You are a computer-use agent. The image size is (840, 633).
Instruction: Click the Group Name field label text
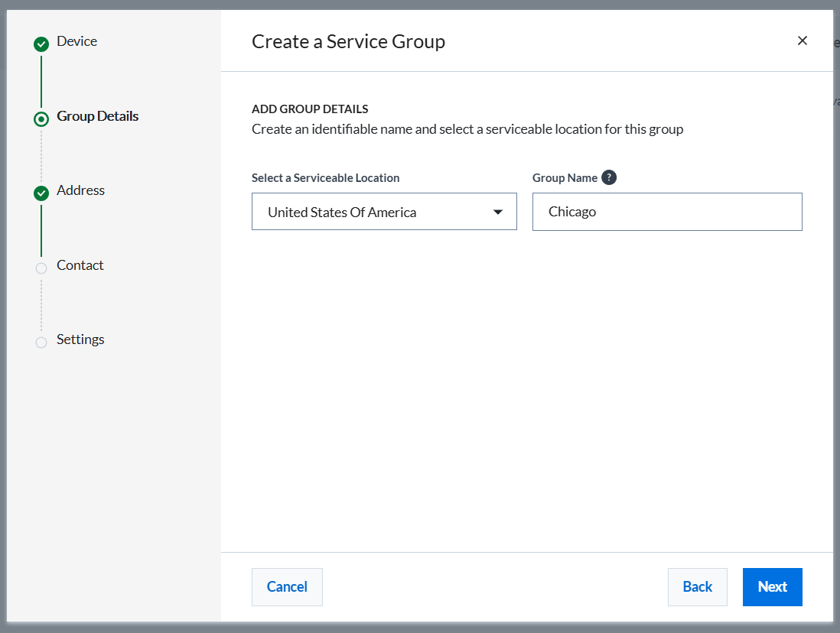click(565, 177)
